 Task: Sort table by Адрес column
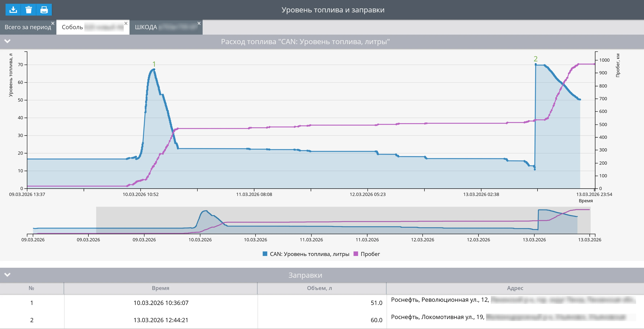click(515, 288)
